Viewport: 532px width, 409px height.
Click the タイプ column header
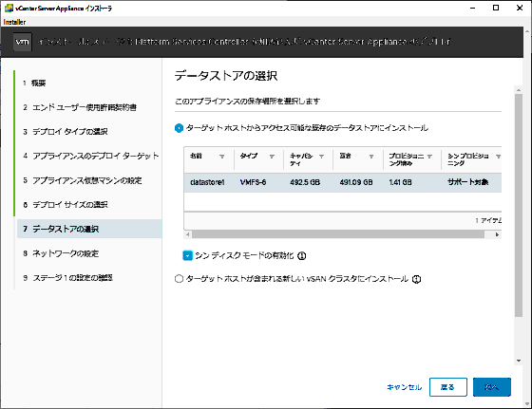249,156
